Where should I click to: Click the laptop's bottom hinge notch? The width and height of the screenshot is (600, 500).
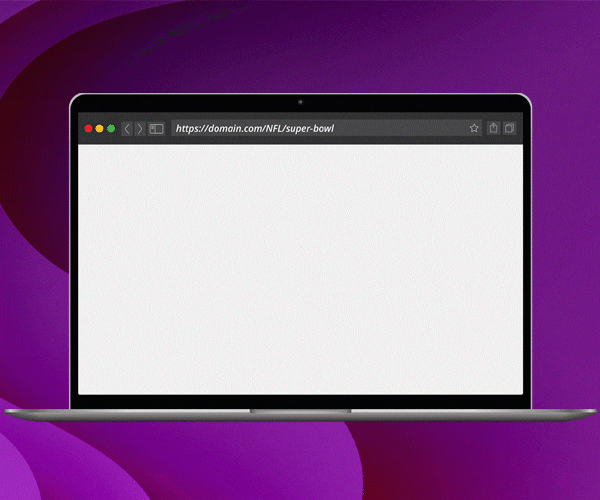(x=300, y=410)
